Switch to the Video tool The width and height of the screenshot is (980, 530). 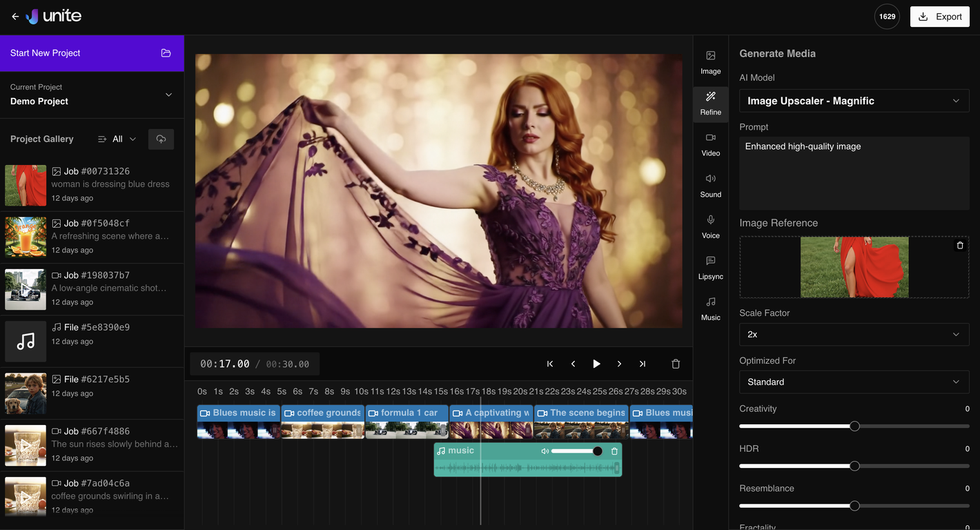point(710,144)
